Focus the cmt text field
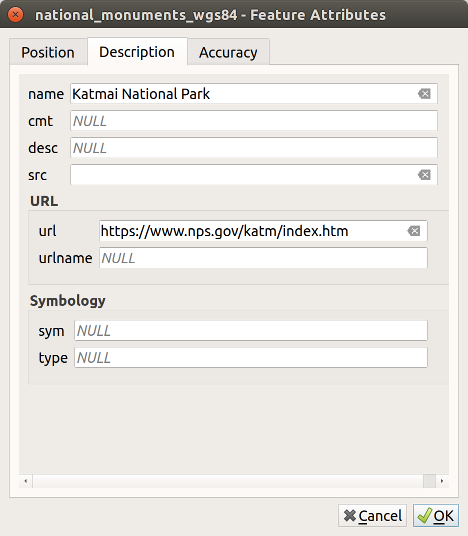This screenshot has height=536, width=468. 254,121
